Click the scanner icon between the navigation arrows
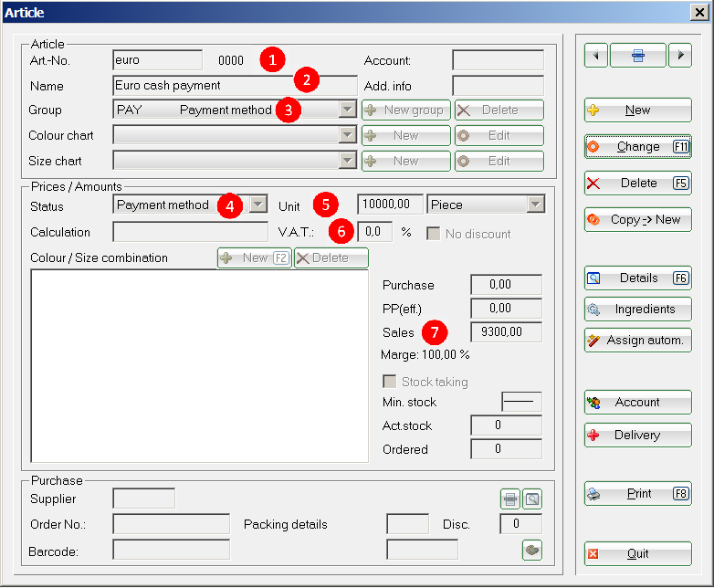 click(x=637, y=56)
